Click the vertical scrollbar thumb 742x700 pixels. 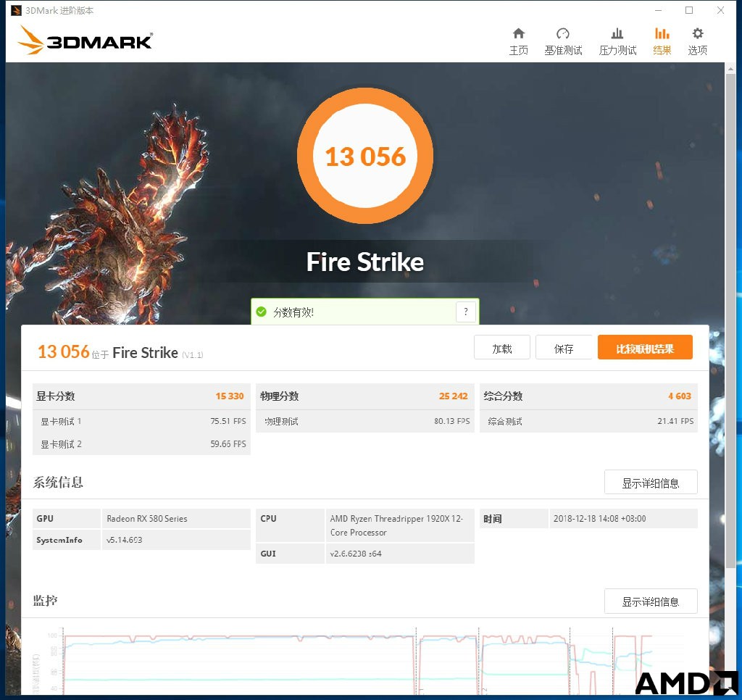click(730, 322)
